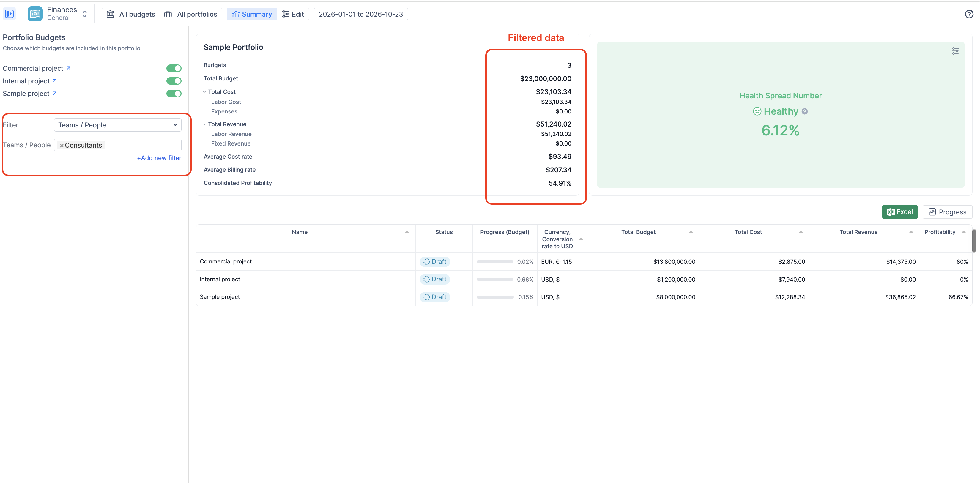Toggle off Internal project budget
Screen dimensions: 980x483
click(x=174, y=81)
